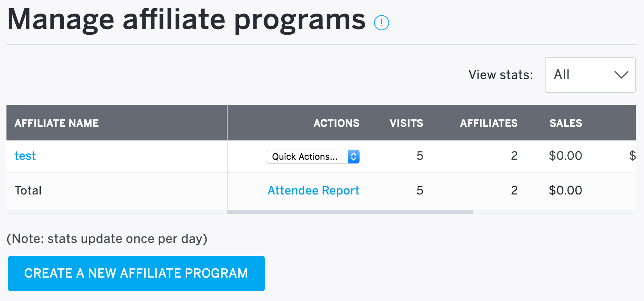Click the blue stepper arrows on Quick Actions
This screenshot has height=301, width=644.
coord(353,157)
